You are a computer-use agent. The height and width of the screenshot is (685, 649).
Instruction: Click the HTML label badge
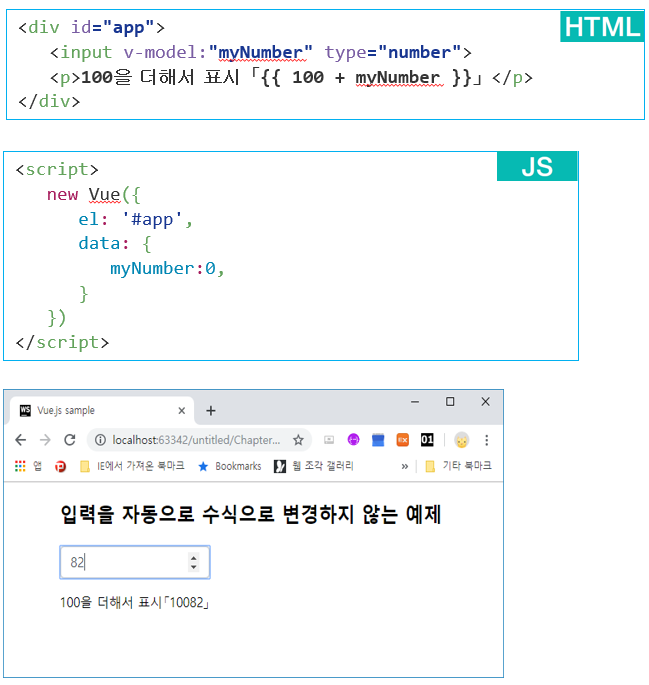point(602,27)
